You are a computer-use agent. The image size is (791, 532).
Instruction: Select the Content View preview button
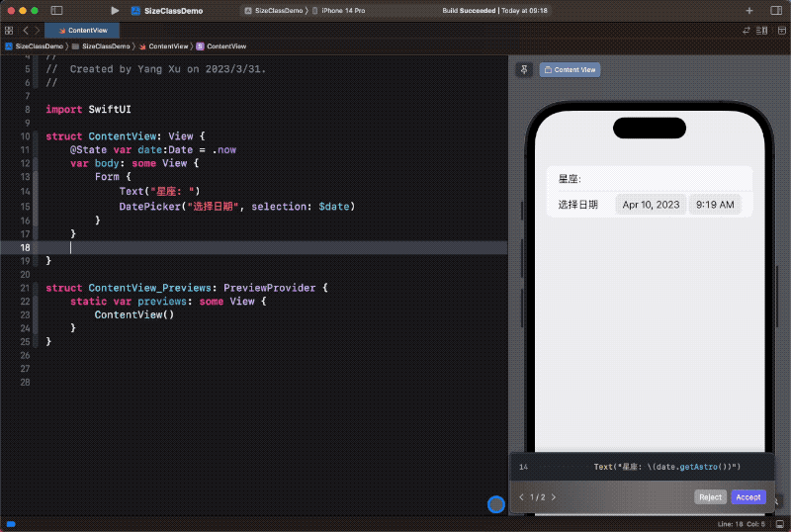coord(570,69)
